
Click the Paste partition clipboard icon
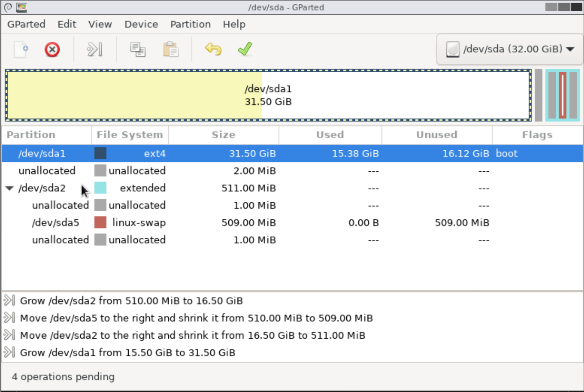[171, 49]
